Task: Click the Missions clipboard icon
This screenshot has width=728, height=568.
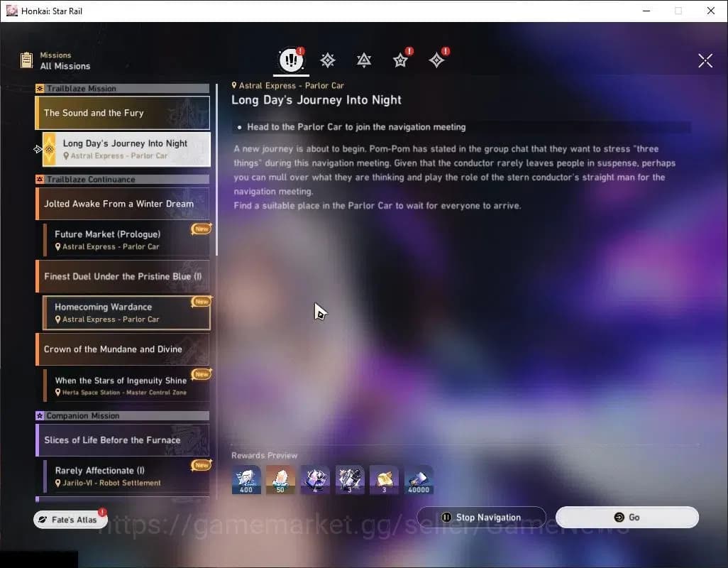Action: pyautogui.click(x=26, y=60)
